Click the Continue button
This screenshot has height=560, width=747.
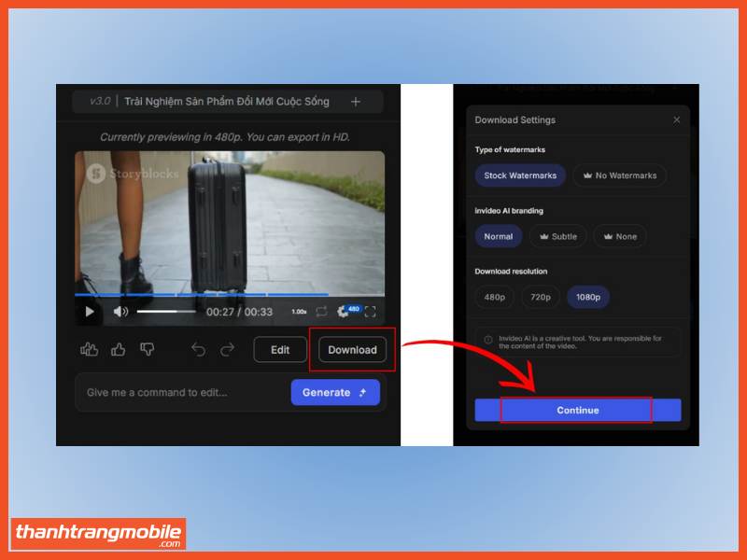[x=578, y=410]
